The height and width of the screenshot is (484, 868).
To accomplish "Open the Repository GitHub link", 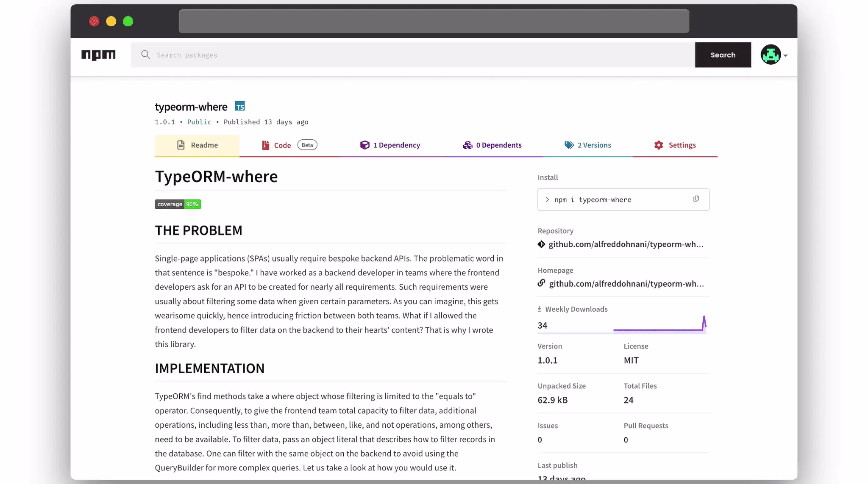I will 626,244.
